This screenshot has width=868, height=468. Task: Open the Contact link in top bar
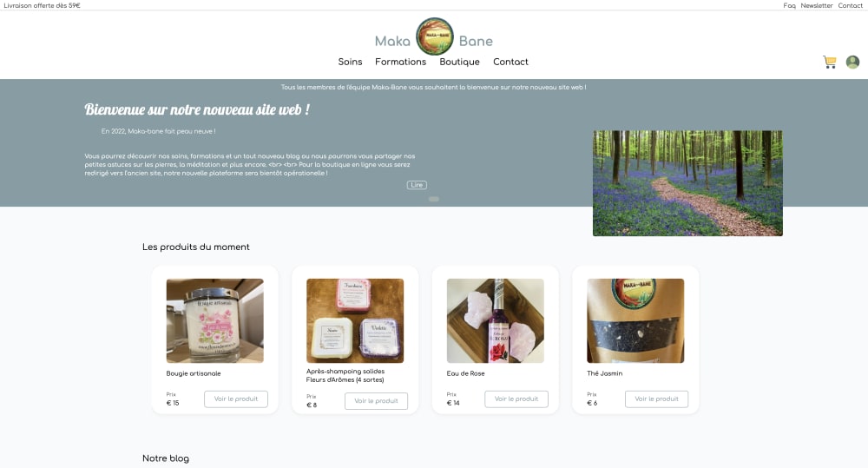coord(850,5)
